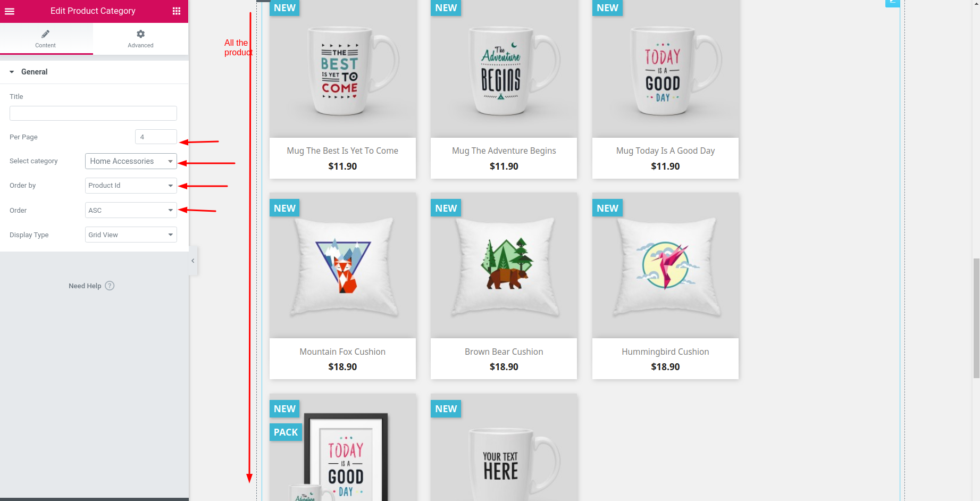The image size is (980, 501).
Task: Open the Order by dropdown
Action: click(131, 186)
